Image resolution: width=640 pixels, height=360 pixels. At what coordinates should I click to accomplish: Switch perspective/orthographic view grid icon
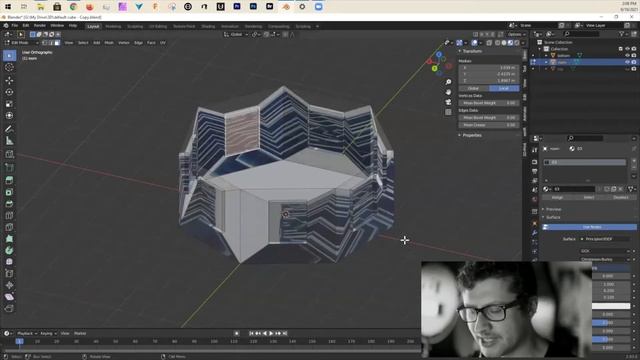click(448, 112)
